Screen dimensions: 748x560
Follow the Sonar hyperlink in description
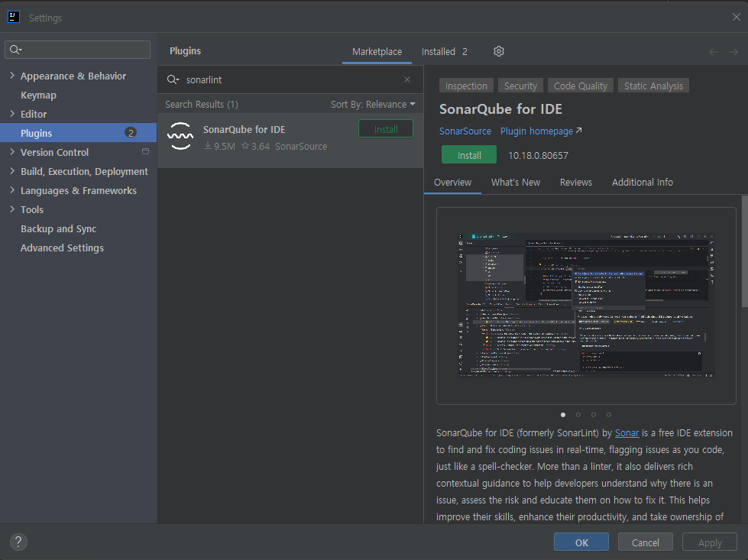pos(627,432)
